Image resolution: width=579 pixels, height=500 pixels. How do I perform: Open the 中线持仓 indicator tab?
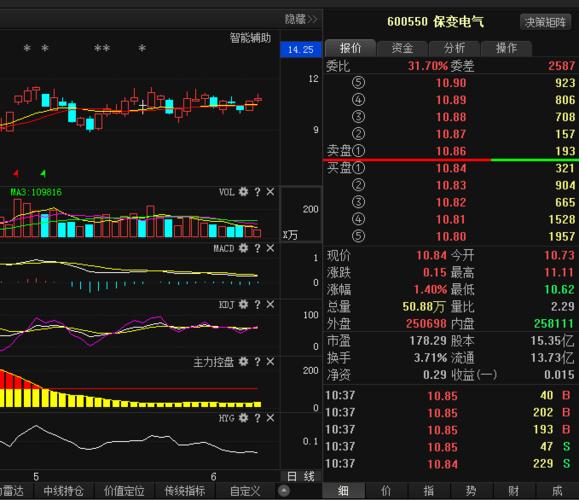(x=64, y=491)
